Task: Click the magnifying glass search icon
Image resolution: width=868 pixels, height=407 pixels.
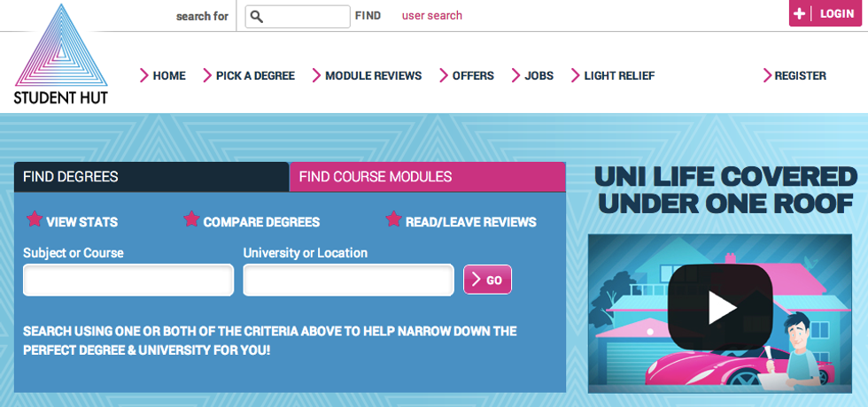Action: (256, 17)
